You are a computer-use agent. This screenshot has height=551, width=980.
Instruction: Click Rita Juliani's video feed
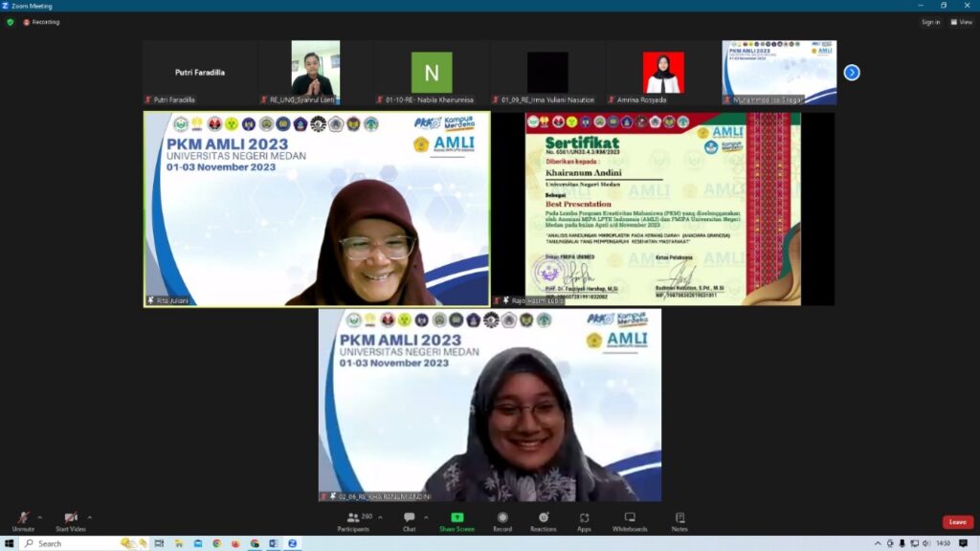(317, 209)
